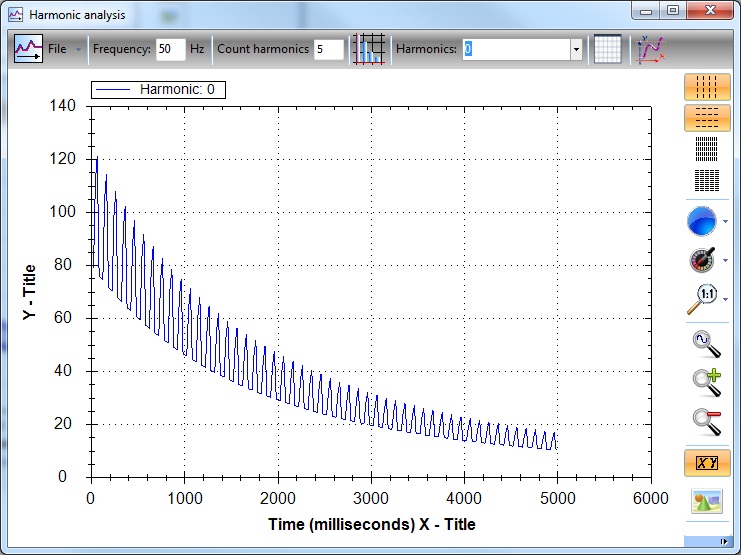Open the File menu label

coord(57,49)
